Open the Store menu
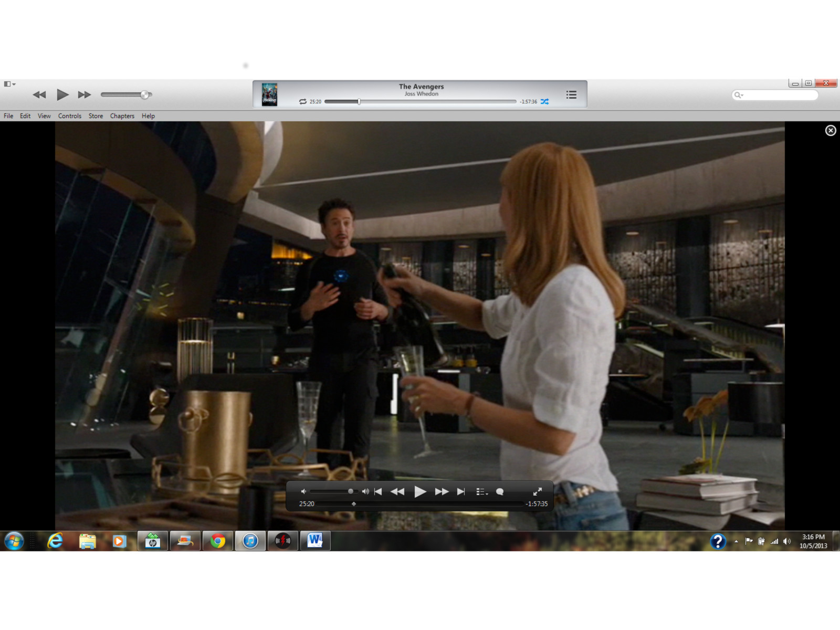Screen dimensions: 840x630 click(x=96, y=116)
